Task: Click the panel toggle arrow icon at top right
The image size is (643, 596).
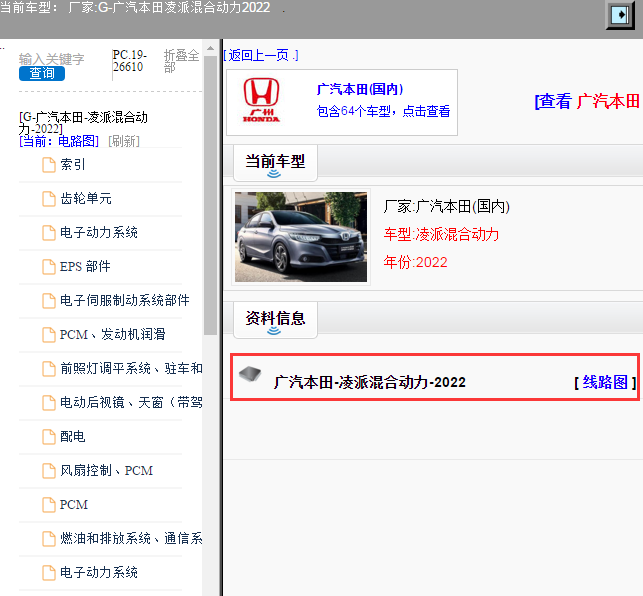Action: (620, 15)
